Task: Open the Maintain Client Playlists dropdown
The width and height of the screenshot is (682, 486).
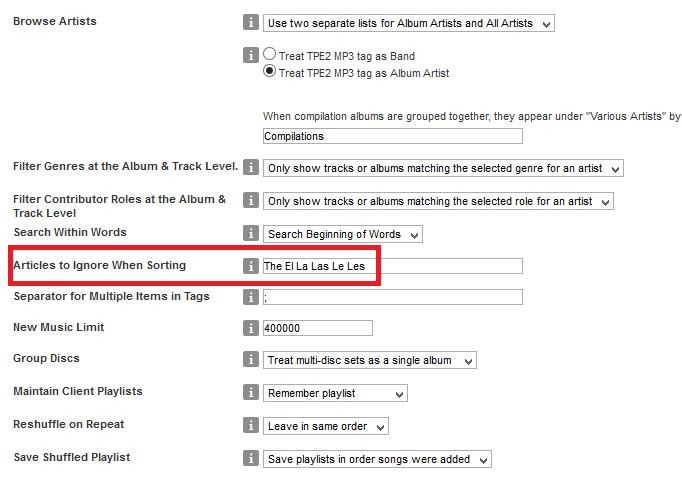Action: pyautogui.click(x=335, y=393)
